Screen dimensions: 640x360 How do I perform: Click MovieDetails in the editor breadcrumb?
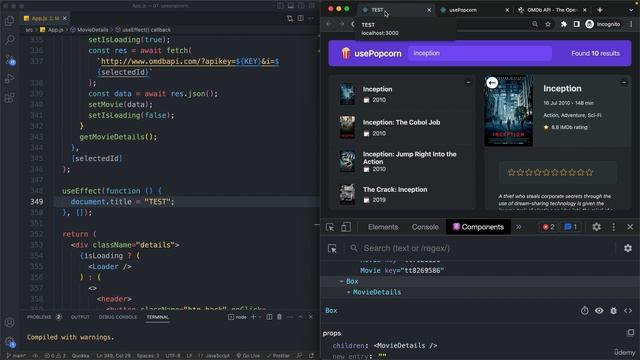coord(93,30)
